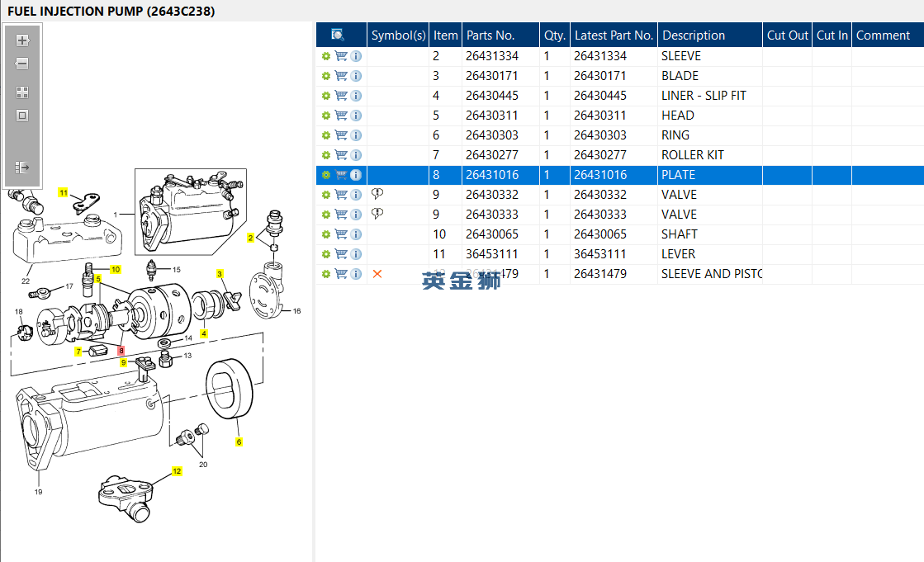This screenshot has width=924, height=562.
Task: Add PLATE 26431016 to cart
Action: coord(340,175)
